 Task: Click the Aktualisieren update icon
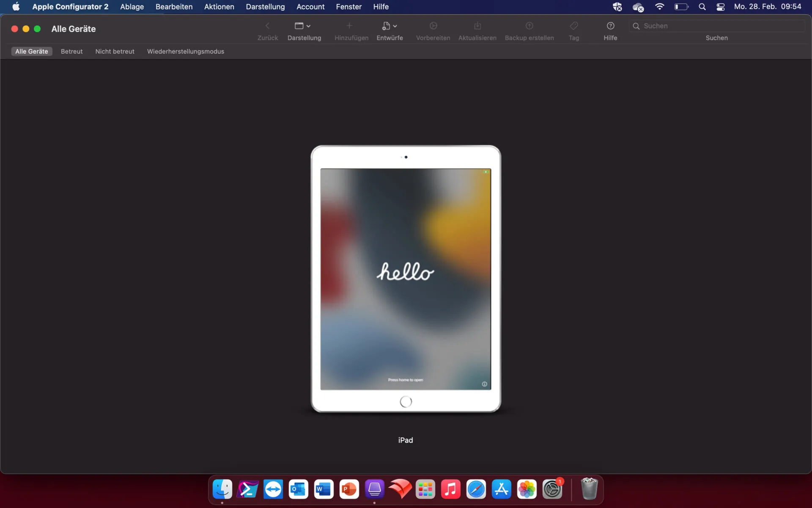(477, 26)
